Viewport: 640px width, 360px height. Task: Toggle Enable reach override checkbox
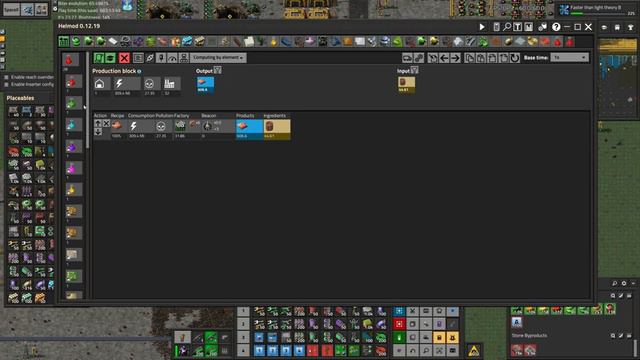[x=7, y=77]
